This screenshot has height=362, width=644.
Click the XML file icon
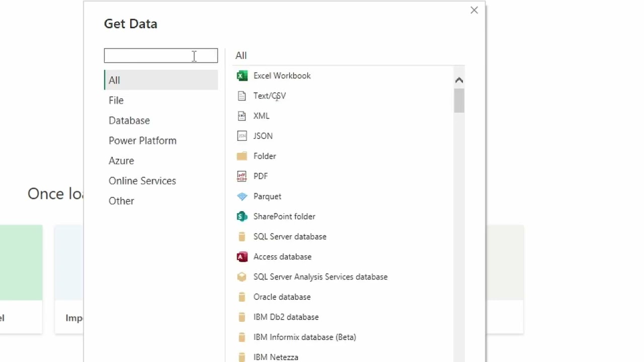[x=242, y=116]
